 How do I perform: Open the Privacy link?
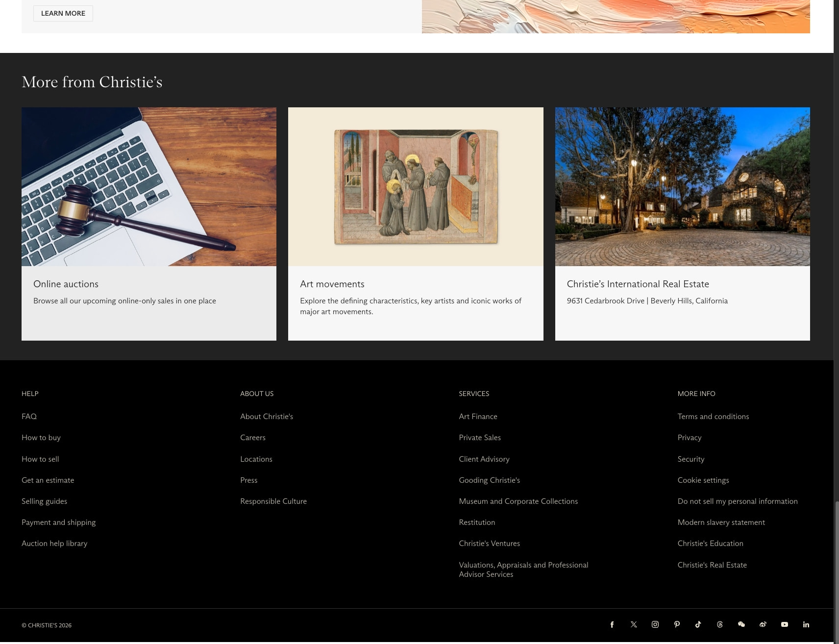690,437
